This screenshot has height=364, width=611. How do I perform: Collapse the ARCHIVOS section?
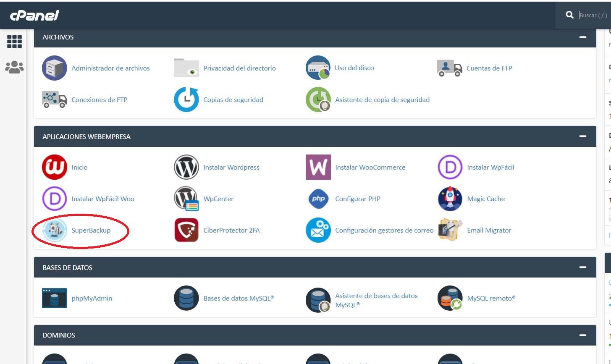[583, 37]
